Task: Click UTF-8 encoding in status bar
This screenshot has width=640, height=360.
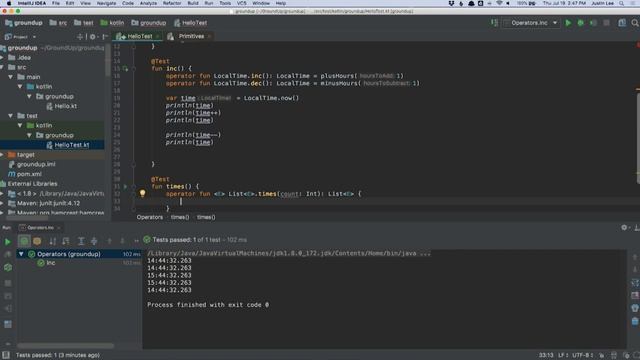Action: (x=583, y=356)
